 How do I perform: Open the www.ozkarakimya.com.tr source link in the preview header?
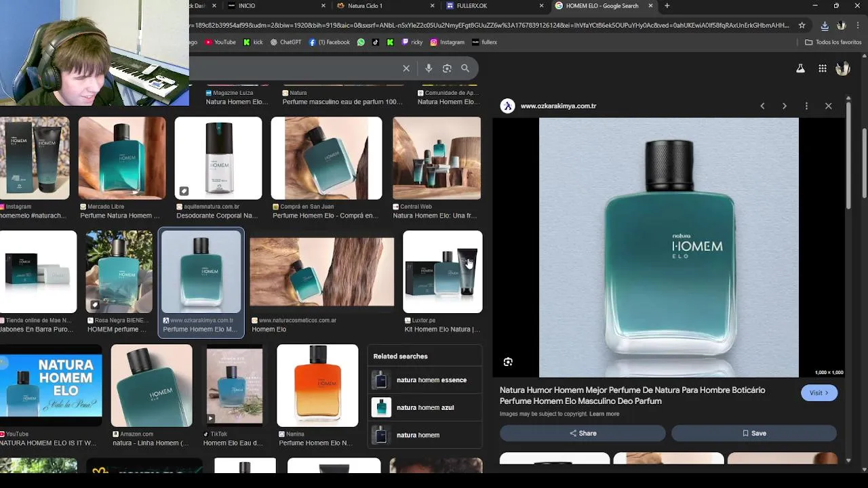pos(558,106)
